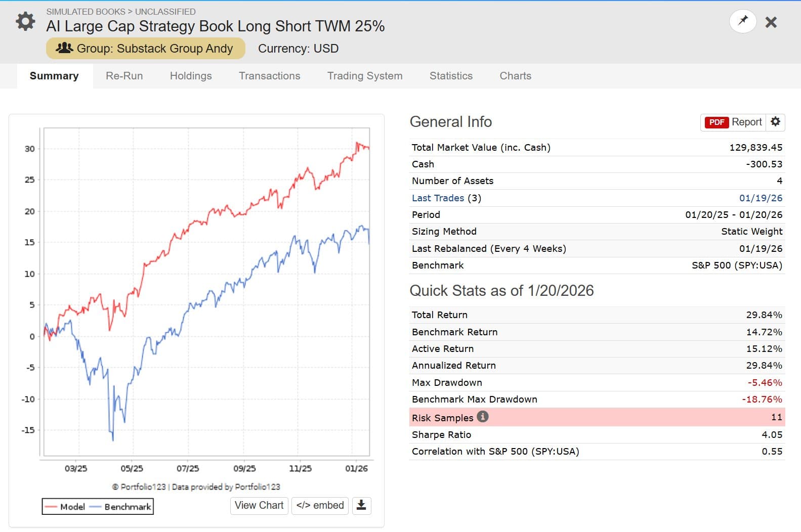Open report settings gear next to Report
This screenshot has width=801, height=532.
pos(775,122)
